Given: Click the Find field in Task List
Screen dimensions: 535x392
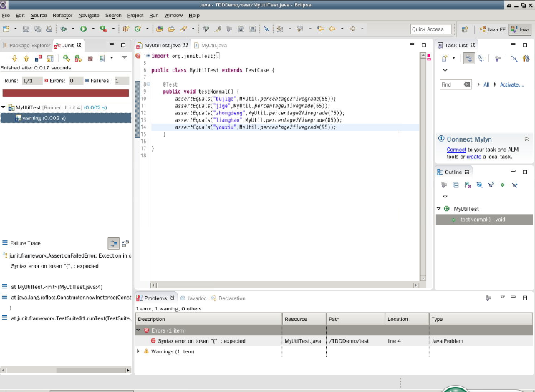Looking at the screenshot, I should pyautogui.click(x=456, y=84).
